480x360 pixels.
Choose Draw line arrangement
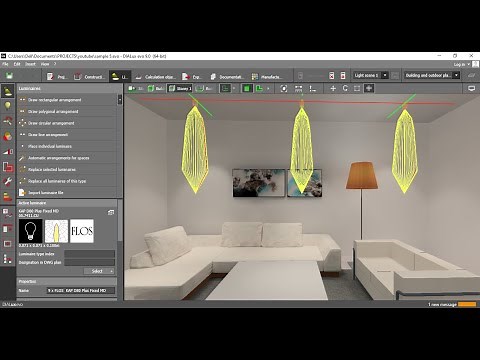[67, 135]
